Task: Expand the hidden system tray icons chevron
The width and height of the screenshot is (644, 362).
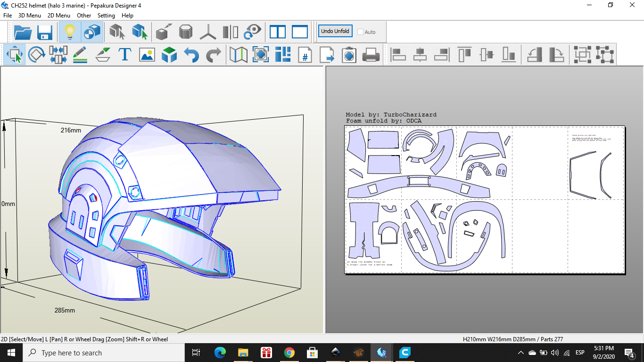Action: coord(521,353)
